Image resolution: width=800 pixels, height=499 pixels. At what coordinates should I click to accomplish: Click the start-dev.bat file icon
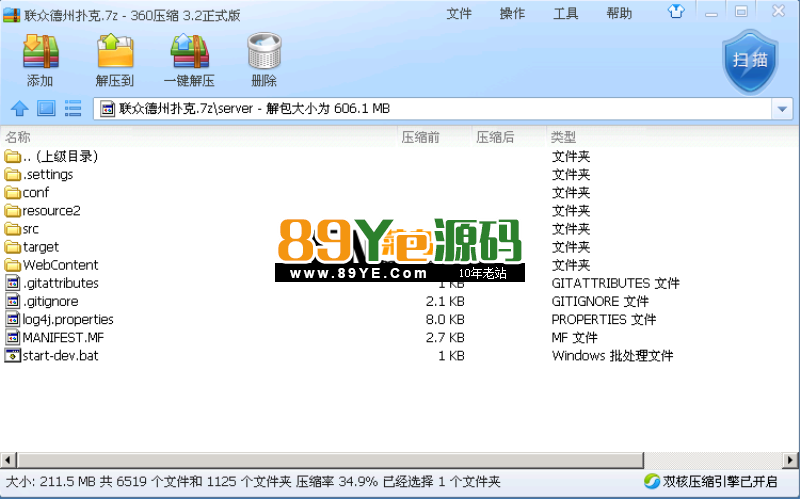[12, 356]
